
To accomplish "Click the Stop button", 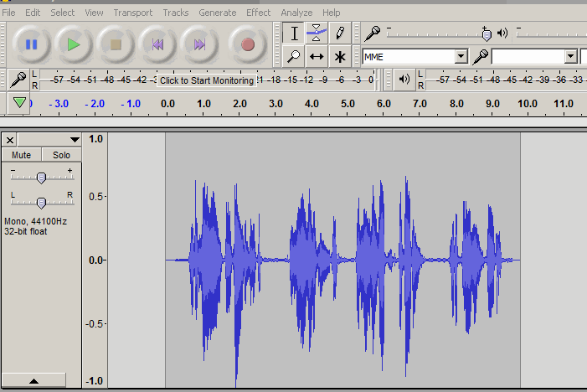I will point(116,45).
